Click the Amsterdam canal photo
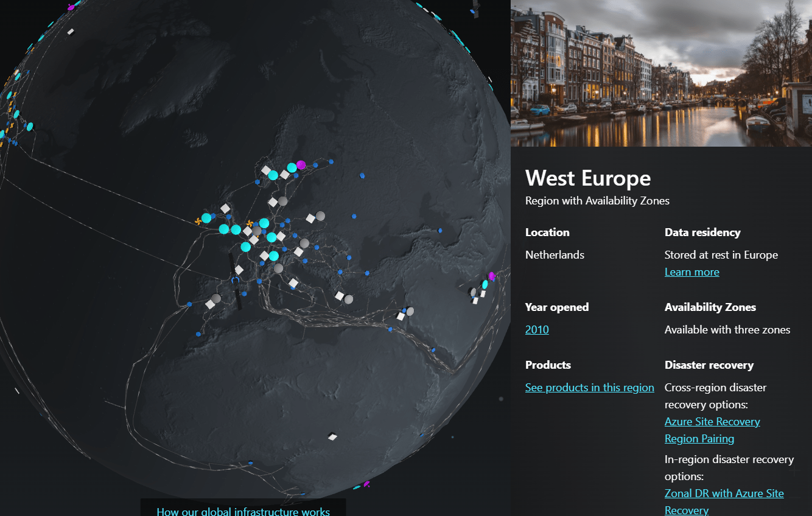The width and height of the screenshot is (812, 516). pyautogui.click(x=660, y=73)
